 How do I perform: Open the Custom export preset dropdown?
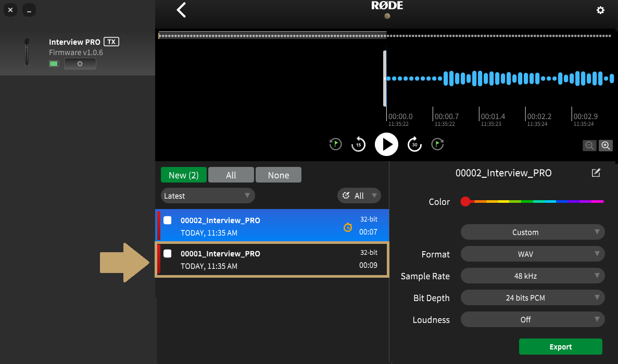pyautogui.click(x=533, y=232)
